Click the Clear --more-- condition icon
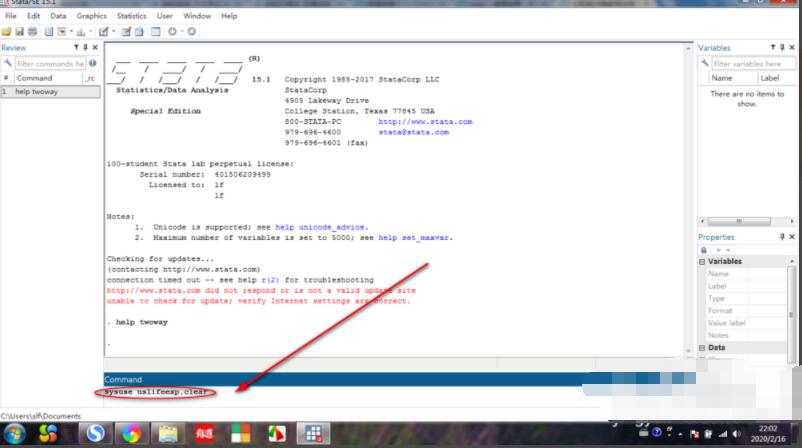 pyautogui.click(x=172, y=32)
